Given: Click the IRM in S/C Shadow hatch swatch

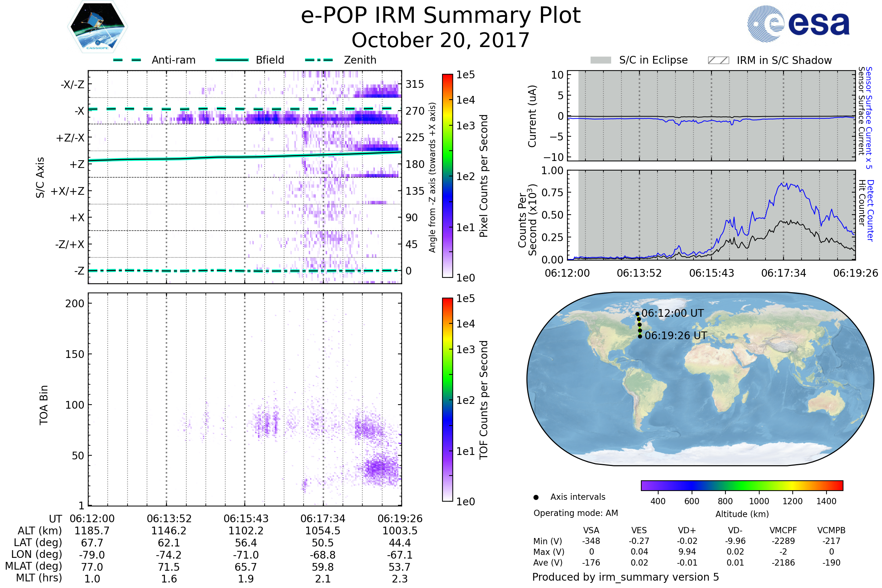Looking at the screenshot, I should 718,60.
